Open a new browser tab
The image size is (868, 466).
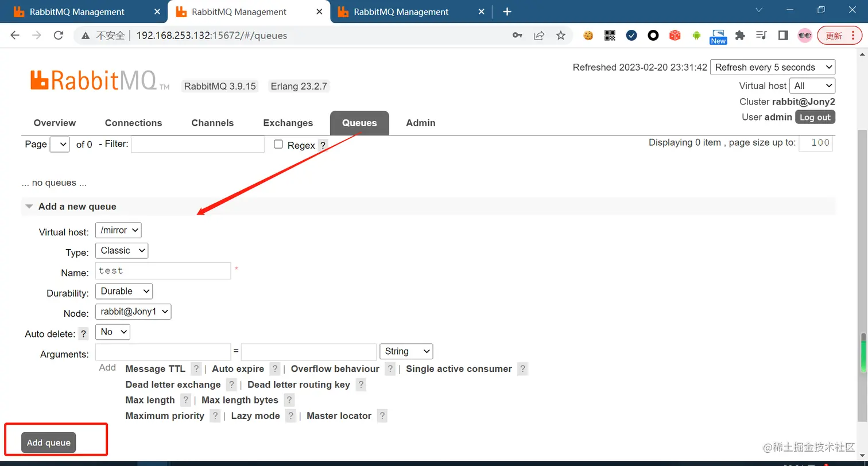click(507, 11)
